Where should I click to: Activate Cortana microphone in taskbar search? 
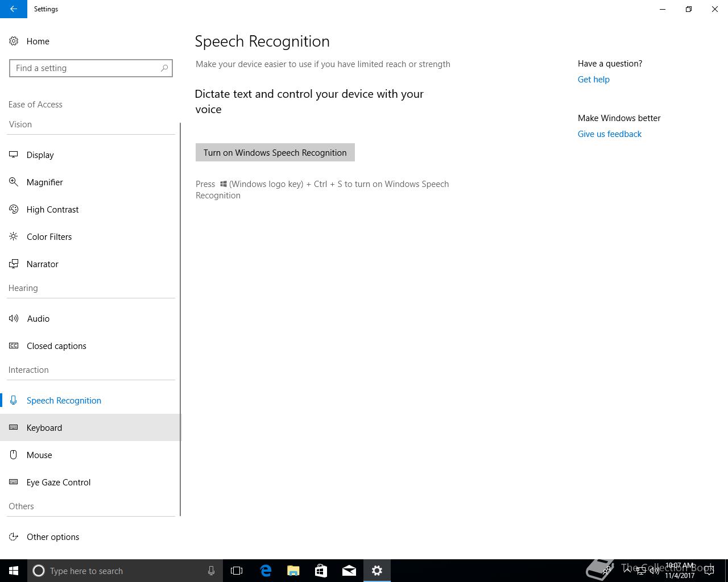(211, 571)
